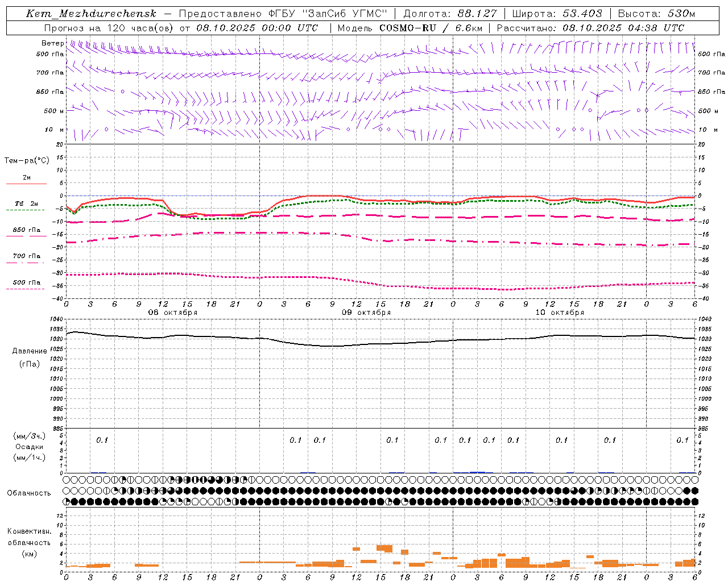728x582 pixels.
Task: Click the 10 октября date label
Action: pos(560,313)
